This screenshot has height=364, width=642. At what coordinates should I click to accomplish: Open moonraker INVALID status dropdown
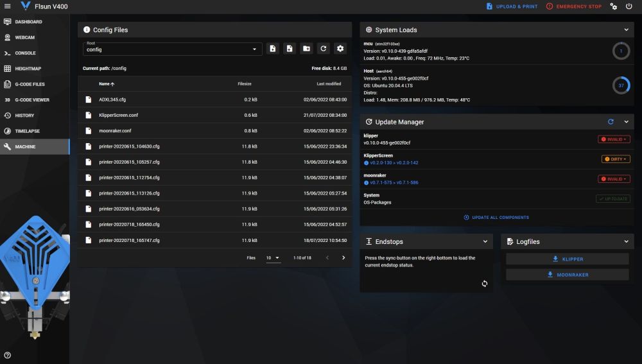tap(614, 179)
